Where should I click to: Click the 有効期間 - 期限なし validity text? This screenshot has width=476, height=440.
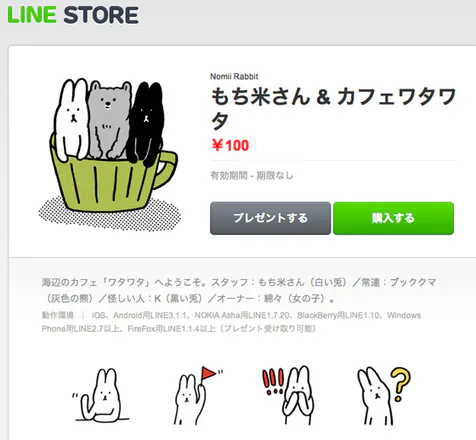(252, 175)
